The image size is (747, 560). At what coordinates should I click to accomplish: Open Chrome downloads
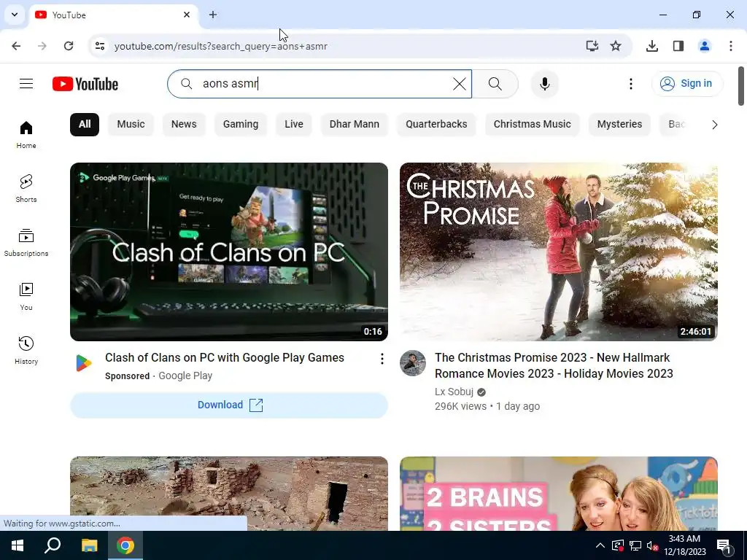point(651,46)
